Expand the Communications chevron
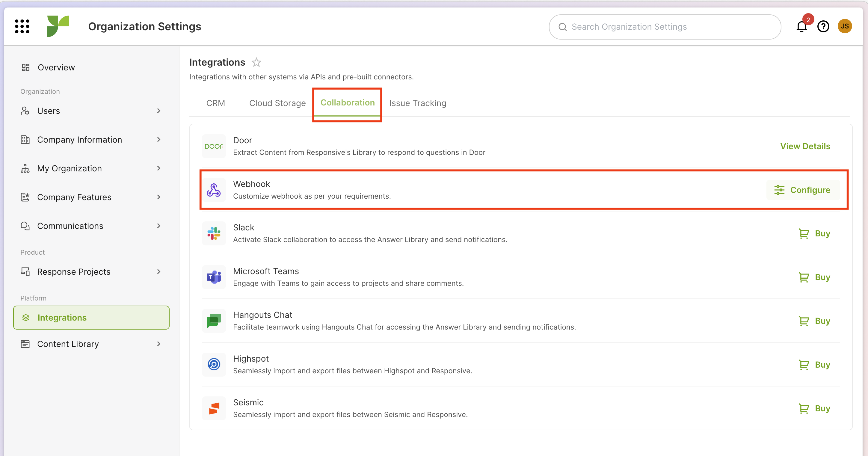868x456 pixels. coord(159,226)
